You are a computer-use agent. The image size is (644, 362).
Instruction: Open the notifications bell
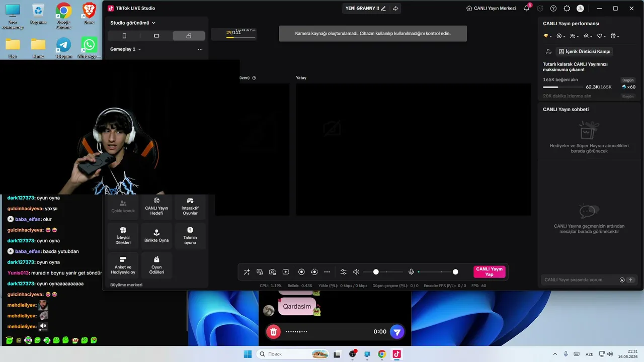tap(527, 8)
